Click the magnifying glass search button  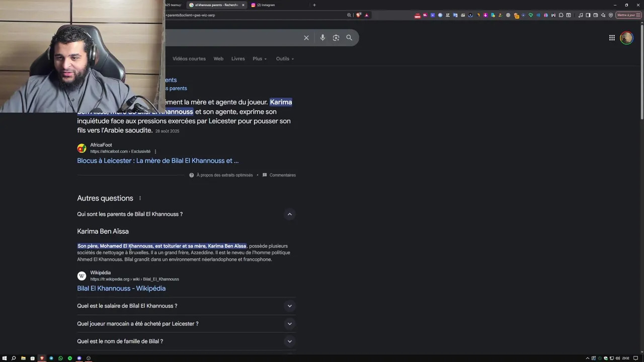click(349, 38)
